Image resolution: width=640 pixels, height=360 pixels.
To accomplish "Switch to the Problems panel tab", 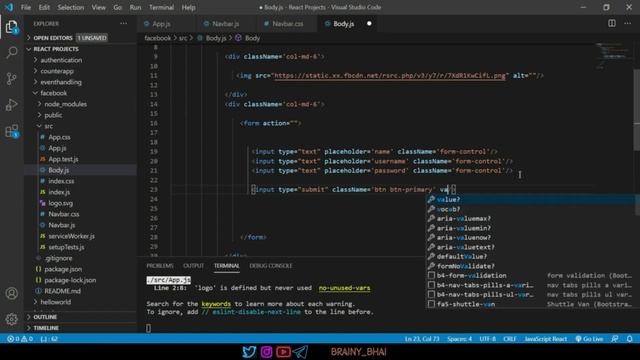I will 160,266.
